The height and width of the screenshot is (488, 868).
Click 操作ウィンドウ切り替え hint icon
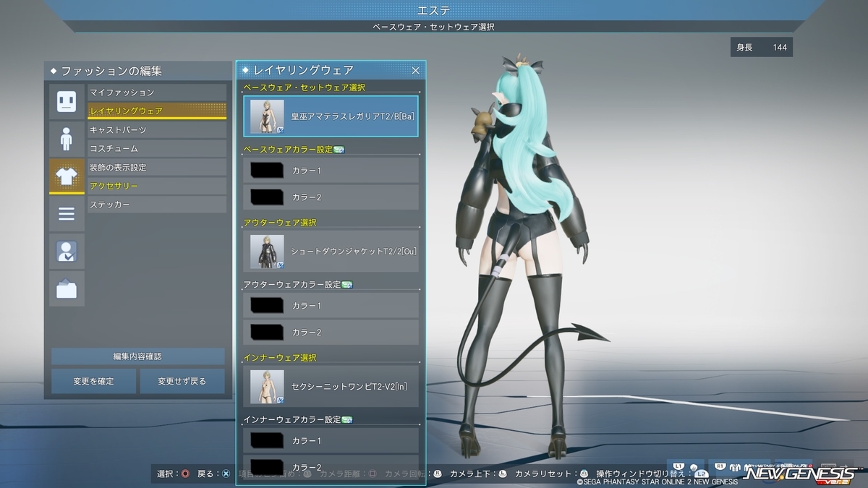pos(701,474)
